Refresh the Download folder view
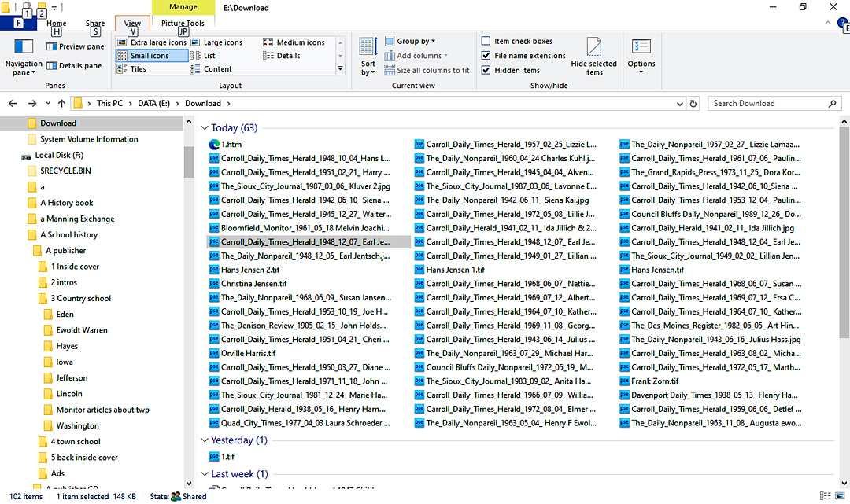The height and width of the screenshot is (504, 850). [x=693, y=104]
